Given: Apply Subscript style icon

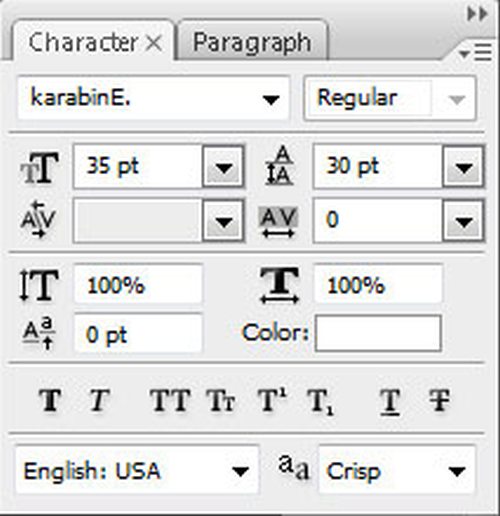Looking at the screenshot, I should (320, 402).
